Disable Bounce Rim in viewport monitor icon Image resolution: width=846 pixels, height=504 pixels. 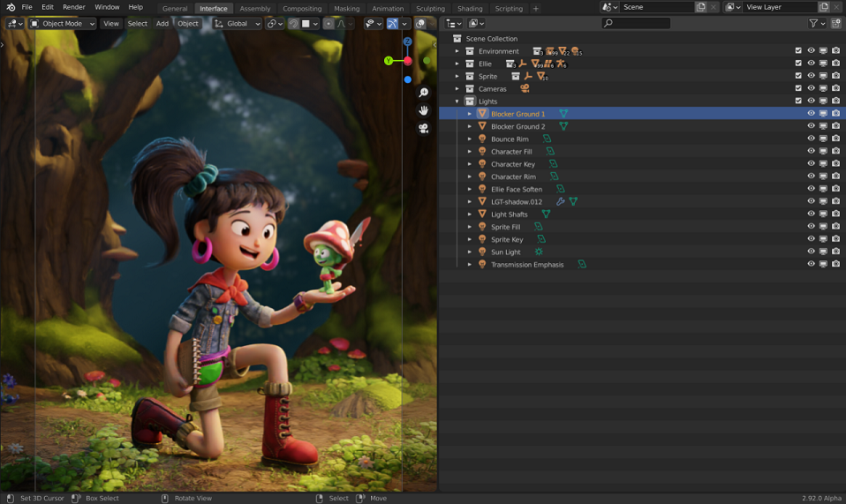click(x=823, y=139)
